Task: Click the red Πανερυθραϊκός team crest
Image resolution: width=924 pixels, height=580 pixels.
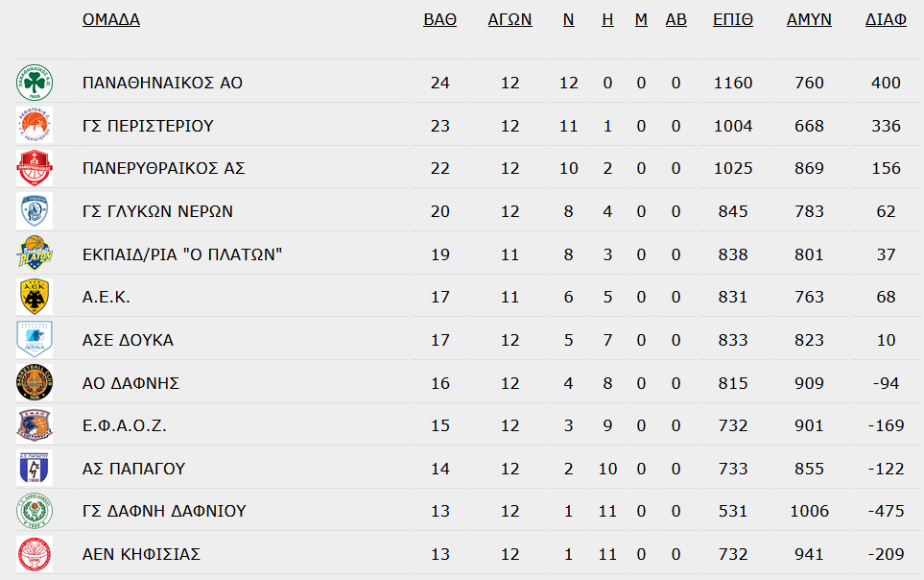Action: (35, 168)
